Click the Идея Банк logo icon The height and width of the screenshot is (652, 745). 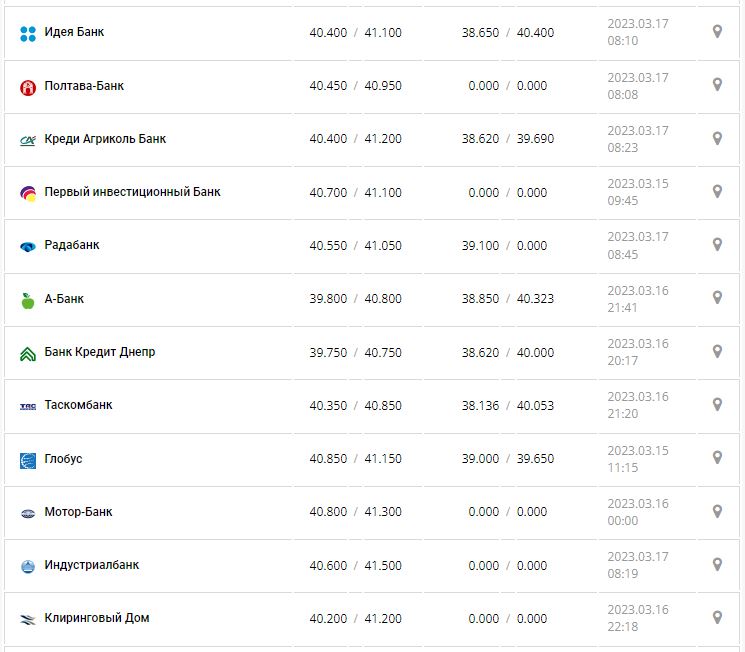pyautogui.click(x=28, y=33)
